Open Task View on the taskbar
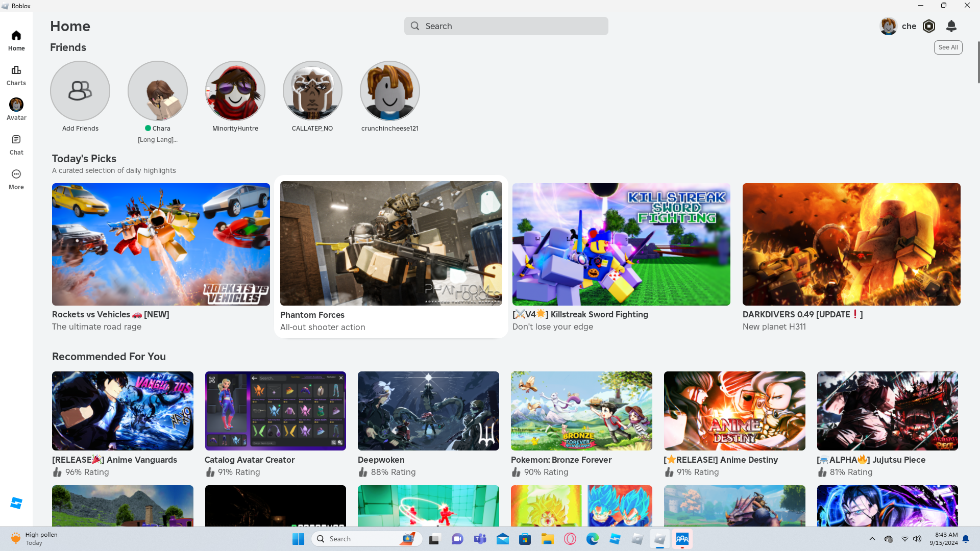980x551 pixels. click(x=434, y=539)
